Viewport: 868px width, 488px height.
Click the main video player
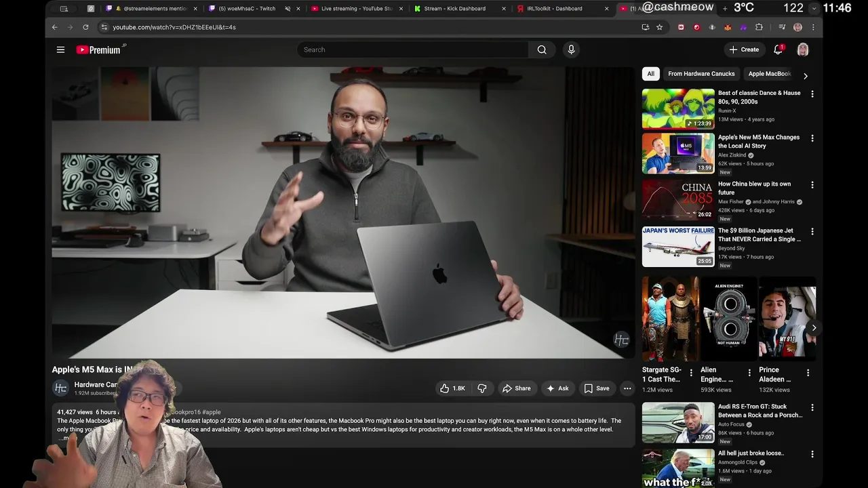[x=343, y=211]
